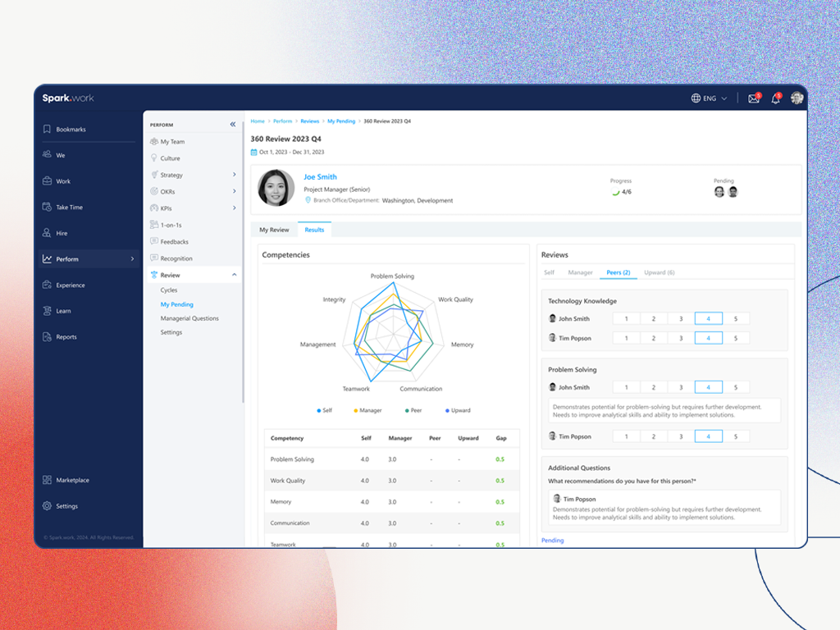
Task: Expand the KPIs submenu arrow
Action: click(x=234, y=208)
